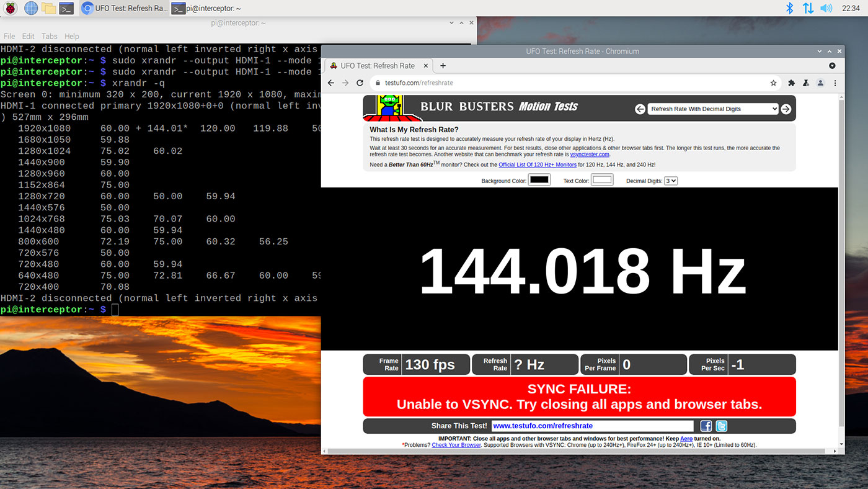The image size is (868, 489).
Task: Open Chromium profile avatar icon
Action: pos(820,83)
